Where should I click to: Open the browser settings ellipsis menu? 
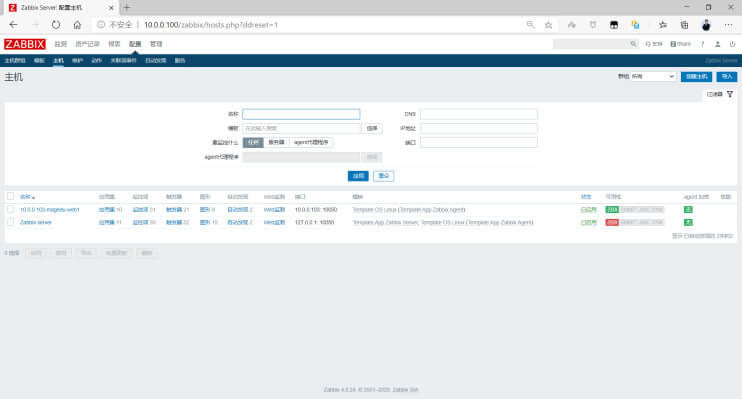728,25
